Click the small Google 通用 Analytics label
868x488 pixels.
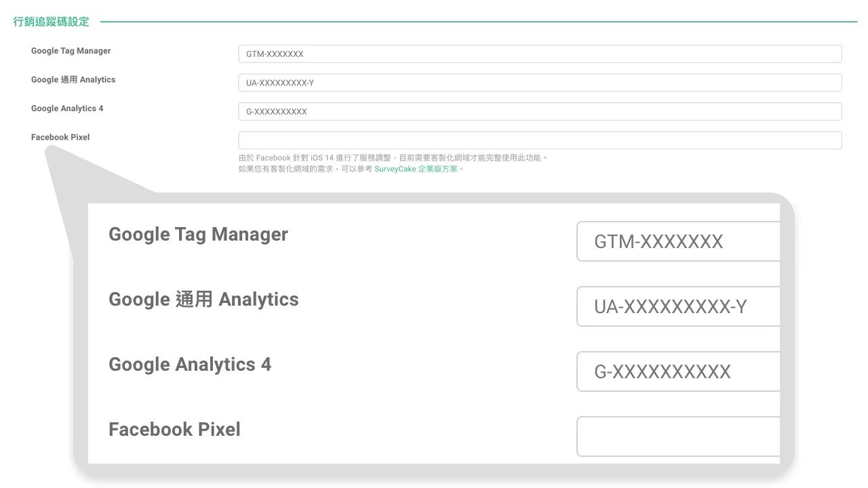click(73, 80)
